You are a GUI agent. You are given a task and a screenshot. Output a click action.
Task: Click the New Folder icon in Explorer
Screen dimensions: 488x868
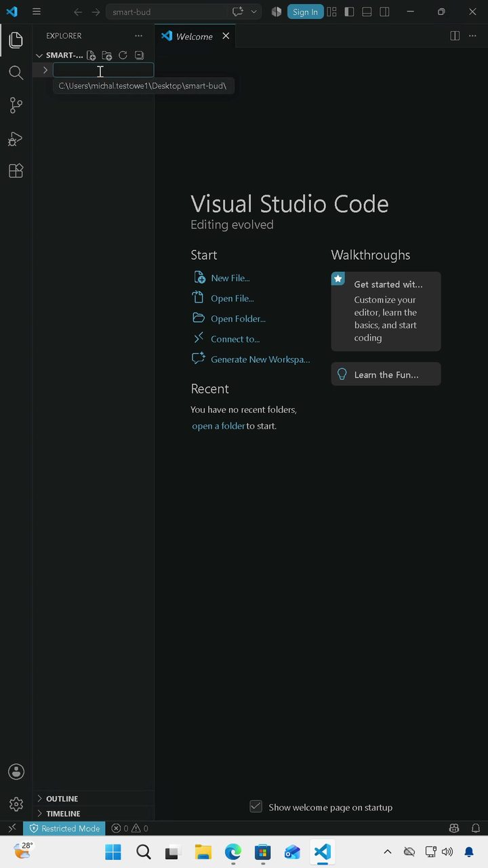click(107, 56)
